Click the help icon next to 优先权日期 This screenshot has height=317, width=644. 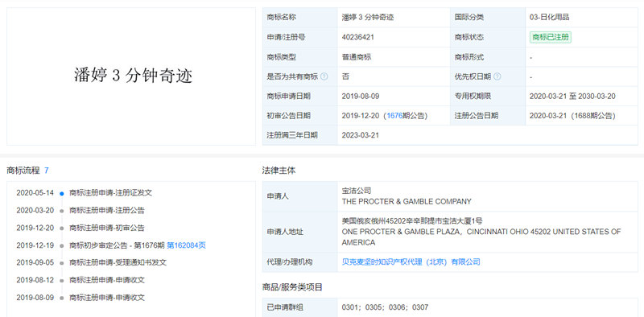click(497, 76)
